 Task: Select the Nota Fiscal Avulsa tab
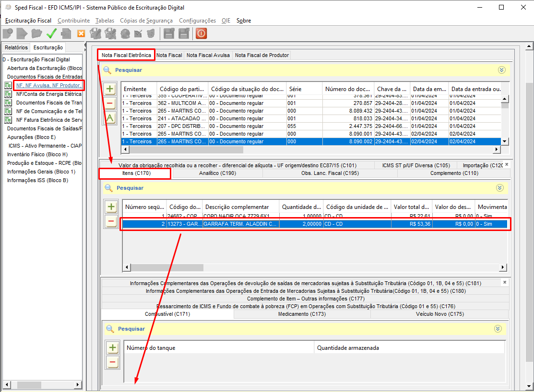click(x=208, y=55)
